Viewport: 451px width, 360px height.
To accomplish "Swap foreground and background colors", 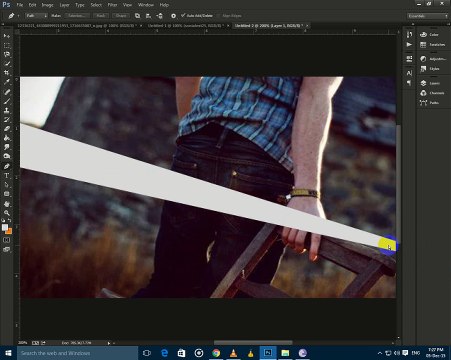I will [x=10, y=221].
